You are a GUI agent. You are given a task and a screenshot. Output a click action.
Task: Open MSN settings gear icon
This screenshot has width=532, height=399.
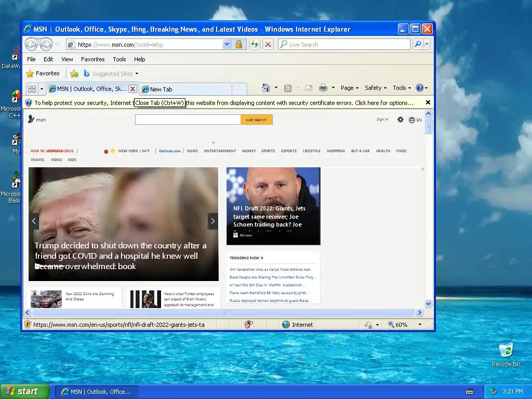(401, 119)
